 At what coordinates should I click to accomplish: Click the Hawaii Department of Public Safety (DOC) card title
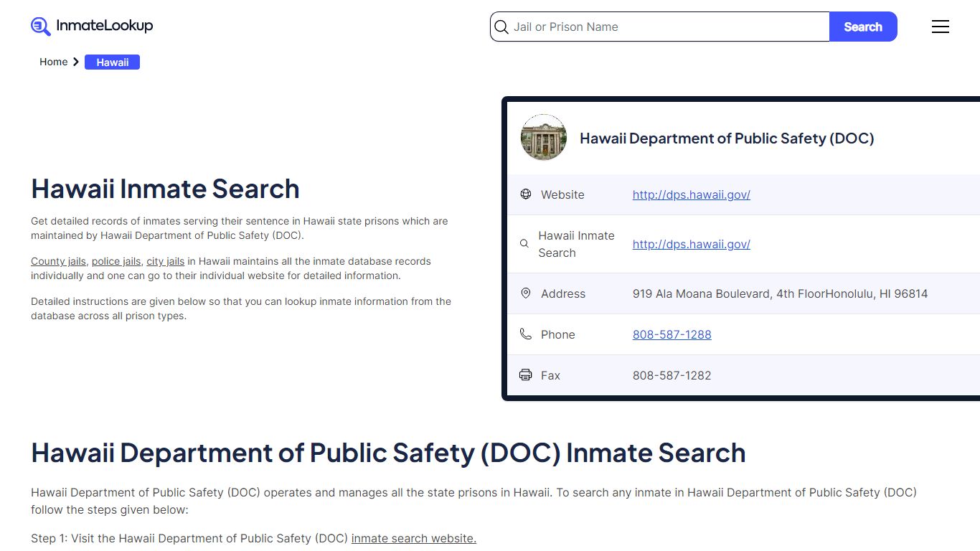[727, 138]
